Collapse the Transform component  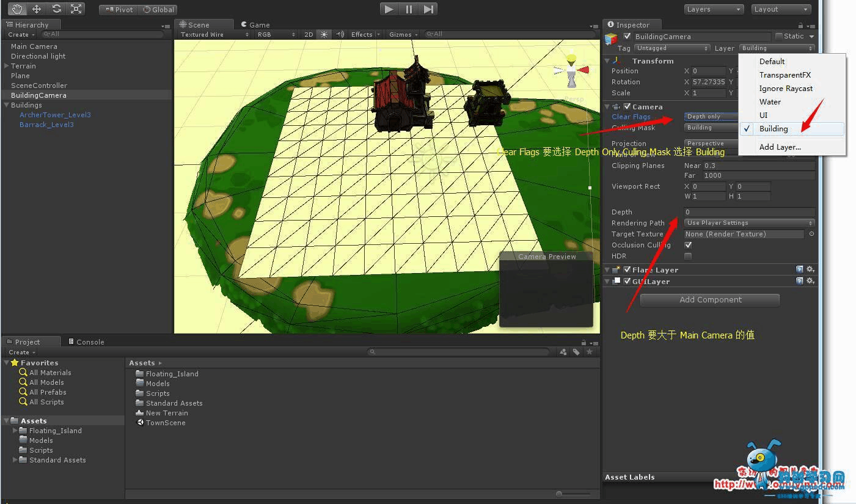click(x=607, y=61)
